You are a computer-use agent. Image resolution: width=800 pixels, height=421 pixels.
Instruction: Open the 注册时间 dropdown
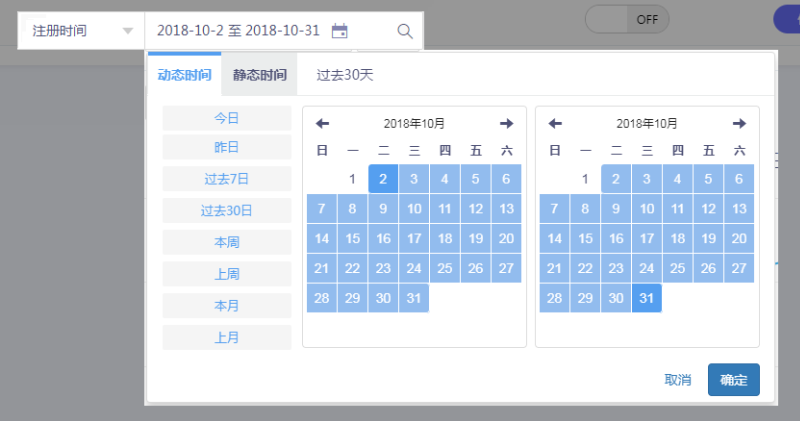tap(81, 31)
